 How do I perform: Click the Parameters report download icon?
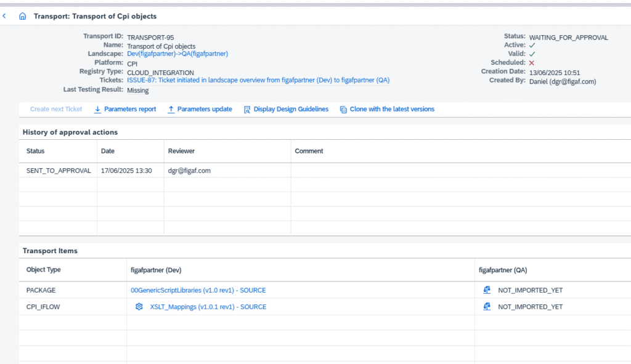(x=97, y=110)
